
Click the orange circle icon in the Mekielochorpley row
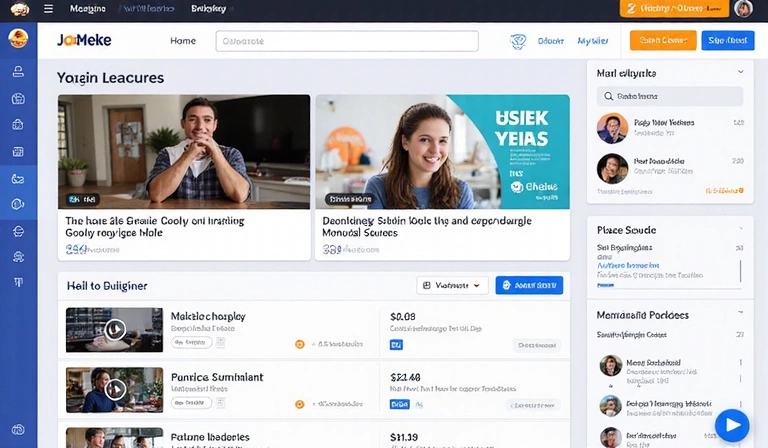click(300, 344)
